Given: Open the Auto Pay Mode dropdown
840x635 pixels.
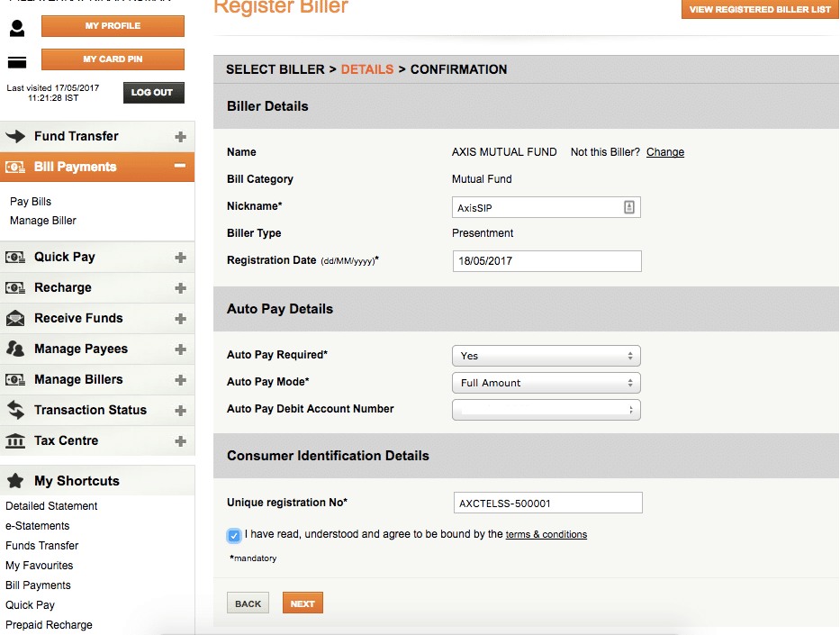Looking at the screenshot, I should pyautogui.click(x=546, y=383).
